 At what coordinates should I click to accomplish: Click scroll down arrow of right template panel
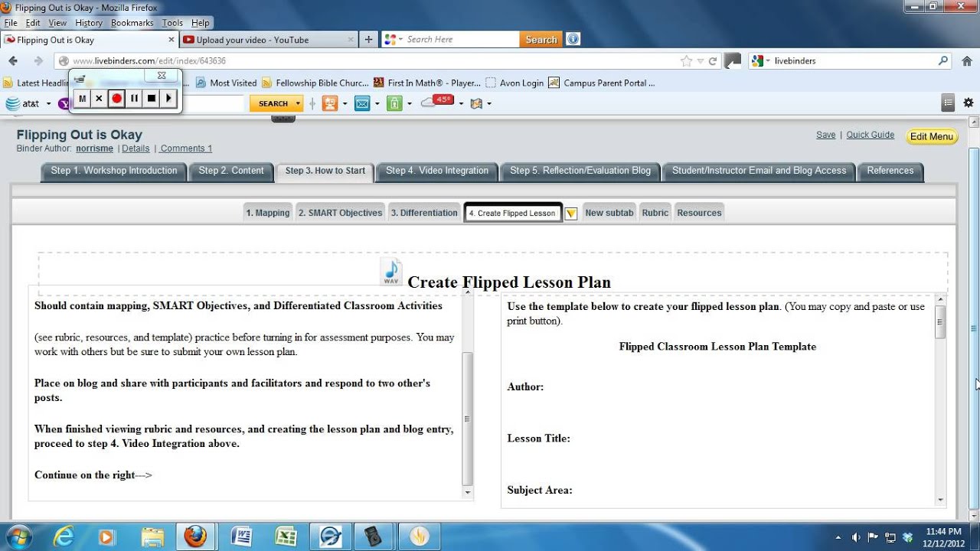click(940, 500)
